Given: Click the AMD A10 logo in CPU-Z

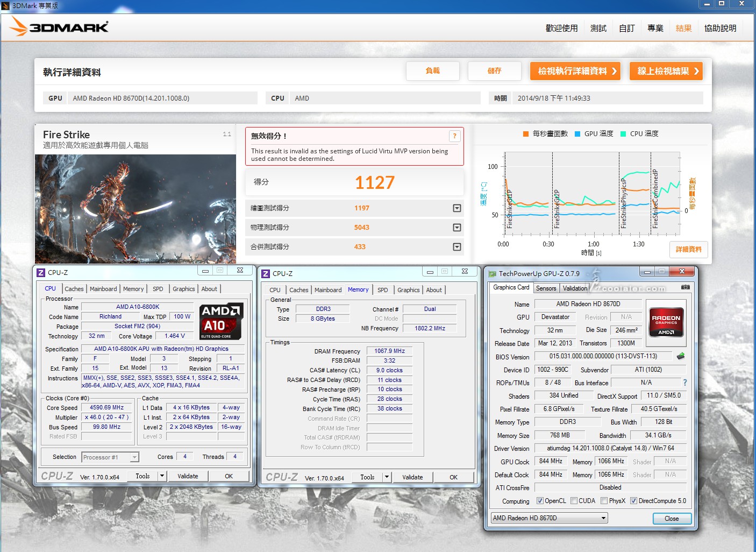Looking at the screenshot, I should pyautogui.click(x=222, y=321).
